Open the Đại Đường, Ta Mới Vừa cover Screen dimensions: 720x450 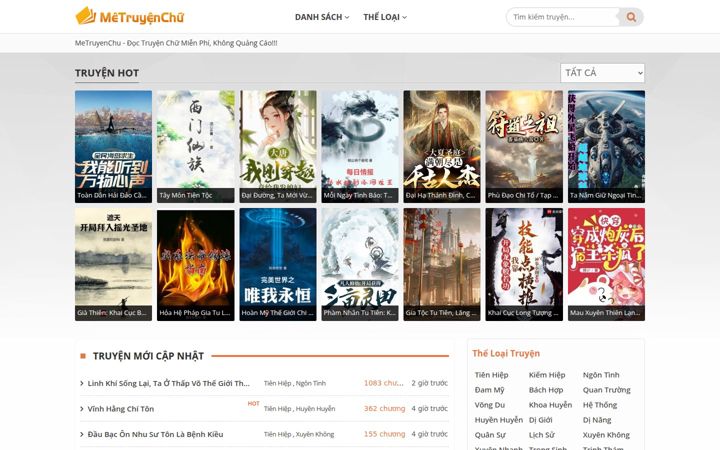point(278,146)
